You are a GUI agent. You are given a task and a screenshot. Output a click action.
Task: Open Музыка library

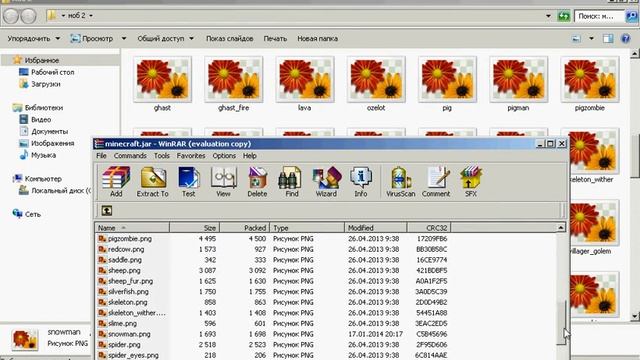click(43, 155)
